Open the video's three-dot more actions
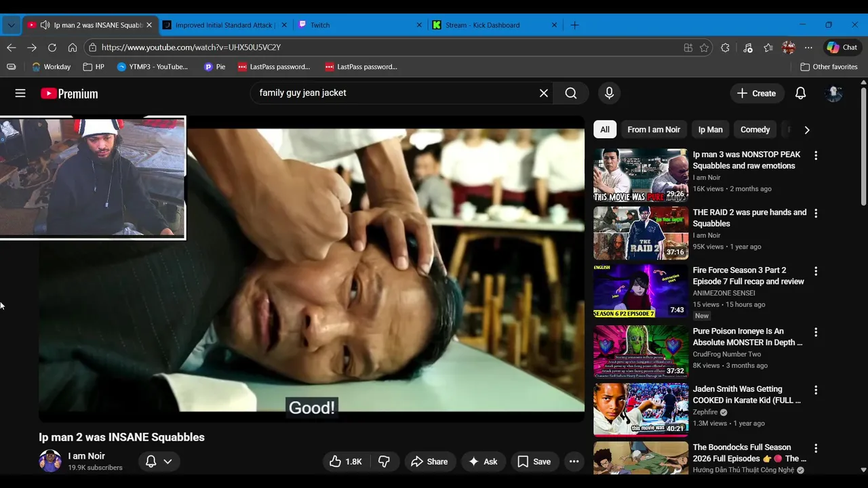This screenshot has height=488, width=868. coord(574,462)
